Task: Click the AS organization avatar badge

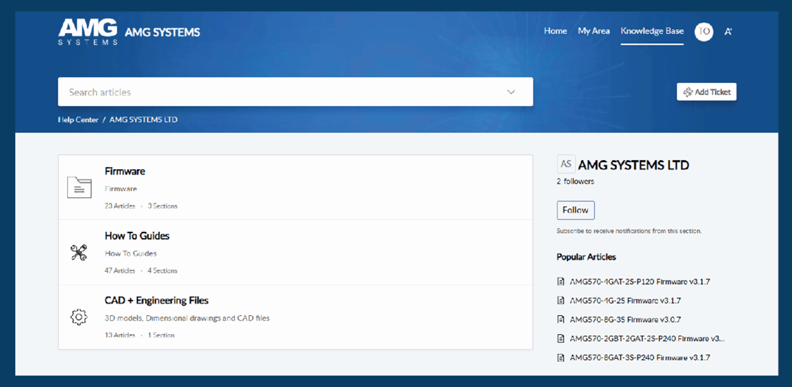Action: click(x=566, y=164)
